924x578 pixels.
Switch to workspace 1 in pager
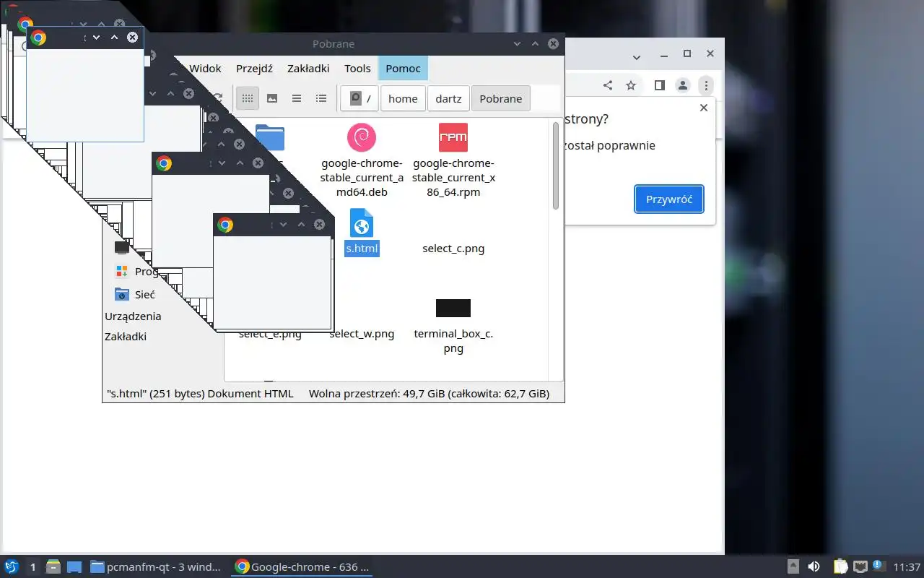[32, 566]
